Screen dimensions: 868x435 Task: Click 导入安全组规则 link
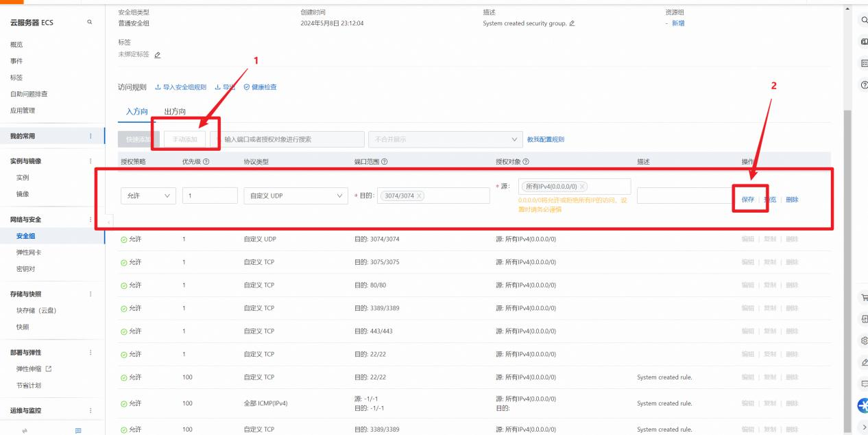point(180,87)
